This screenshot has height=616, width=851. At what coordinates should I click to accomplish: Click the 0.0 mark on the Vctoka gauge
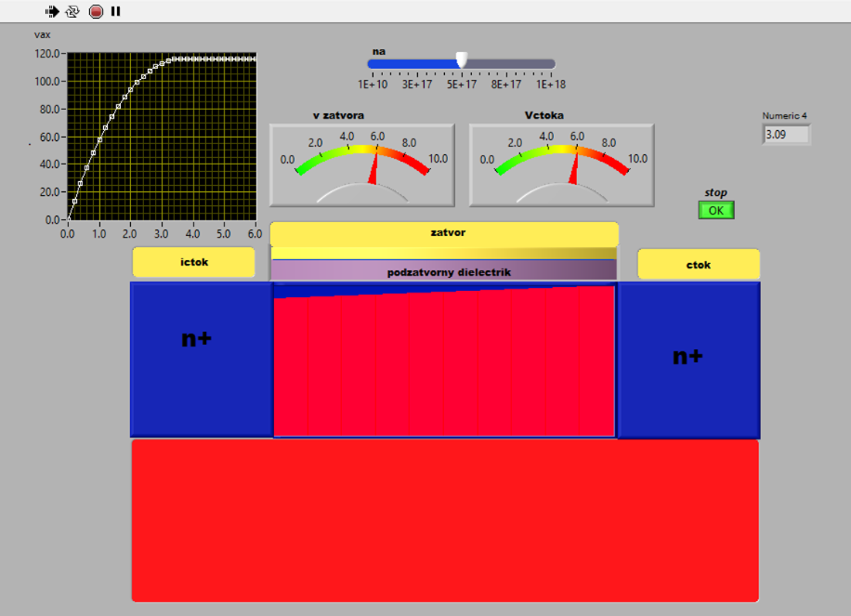(x=487, y=160)
